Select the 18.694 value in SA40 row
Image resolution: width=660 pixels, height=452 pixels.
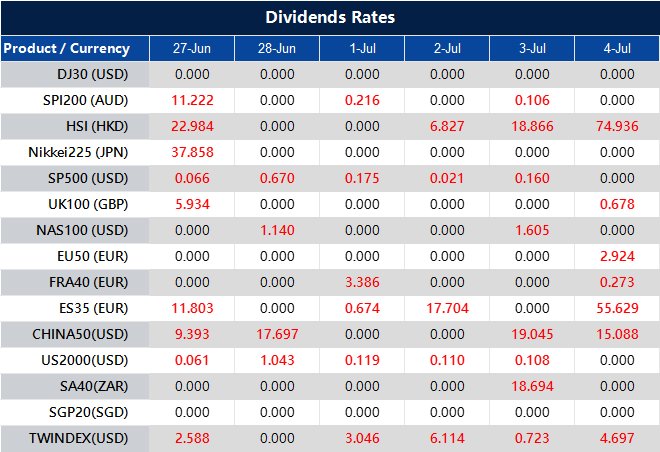(x=531, y=386)
